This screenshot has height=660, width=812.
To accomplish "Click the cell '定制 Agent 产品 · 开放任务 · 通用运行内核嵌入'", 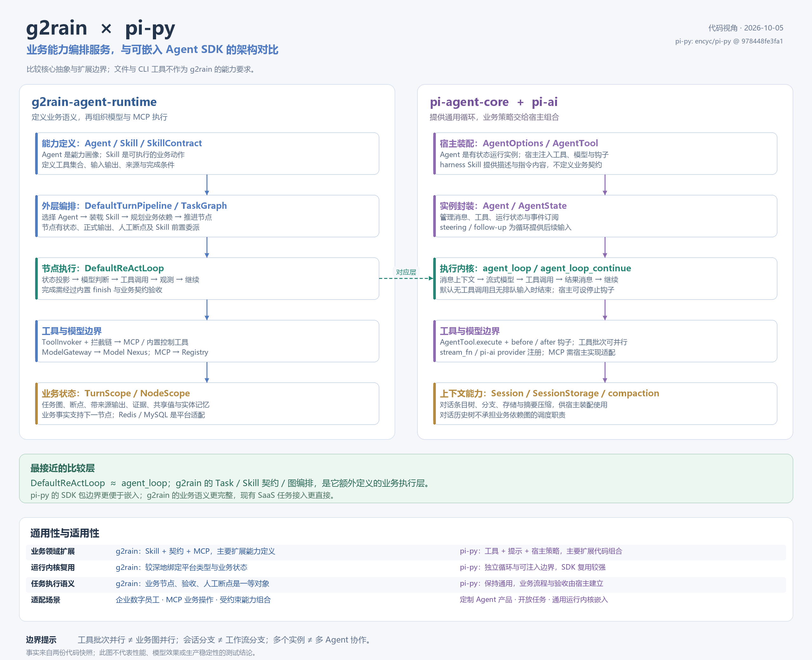I will pos(534,599).
